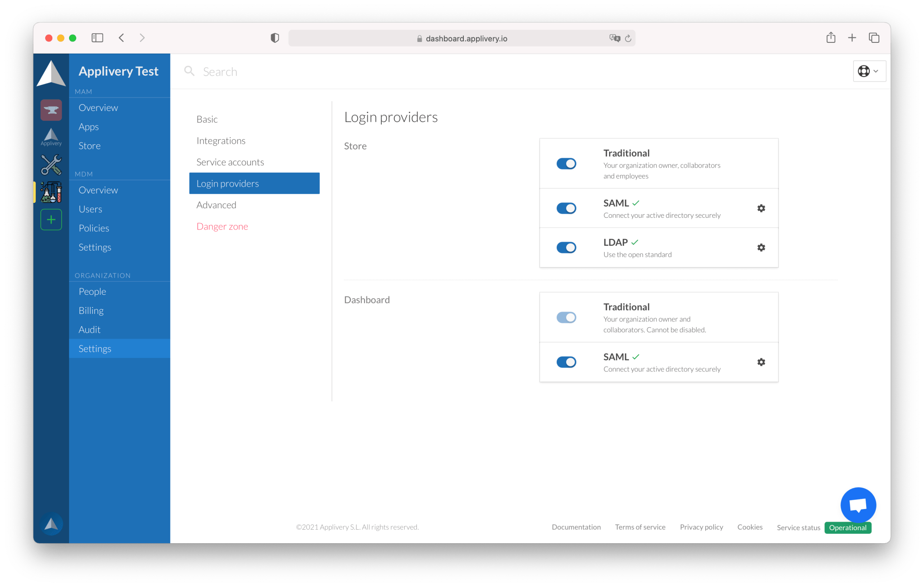Open the live chat bubble
The width and height of the screenshot is (924, 587).
click(858, 505)
